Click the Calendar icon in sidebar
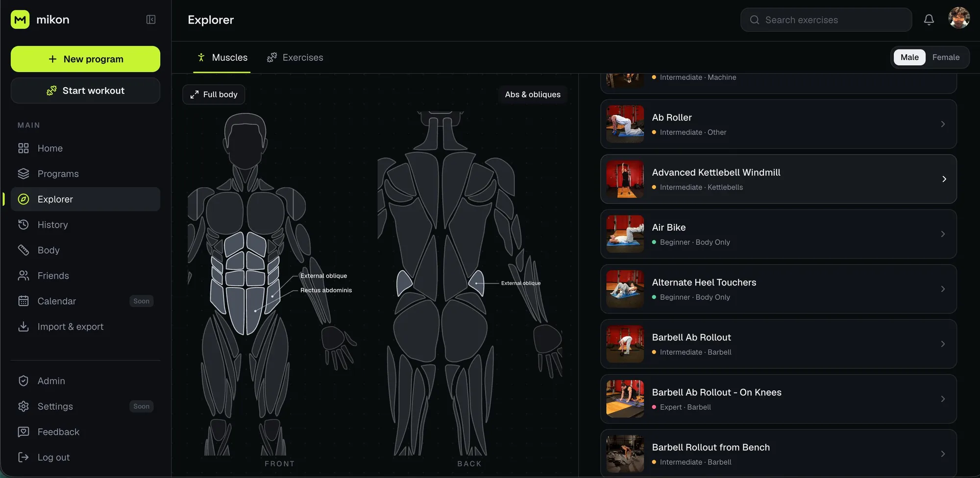980x478 pixels. [x=24, y=301]
